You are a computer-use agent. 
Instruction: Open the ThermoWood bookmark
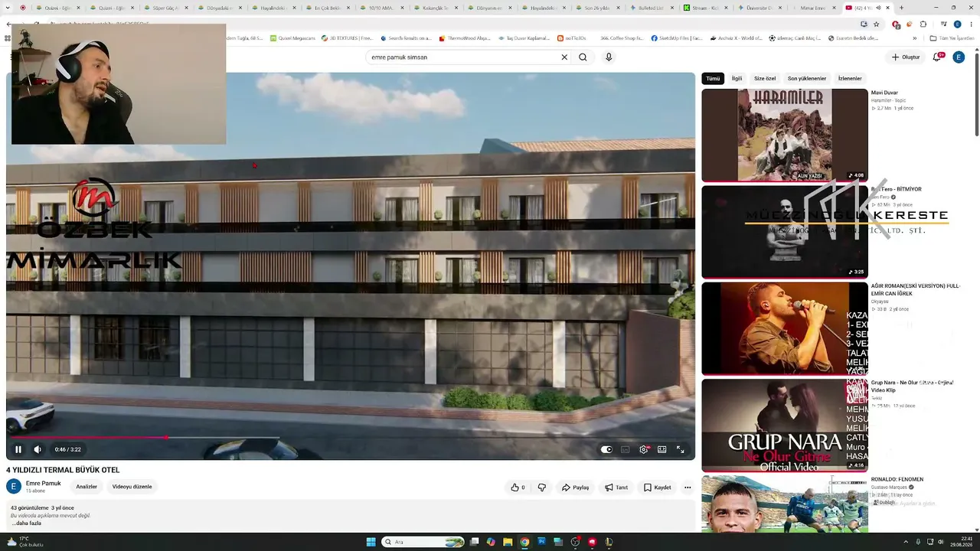pos(464,37)
